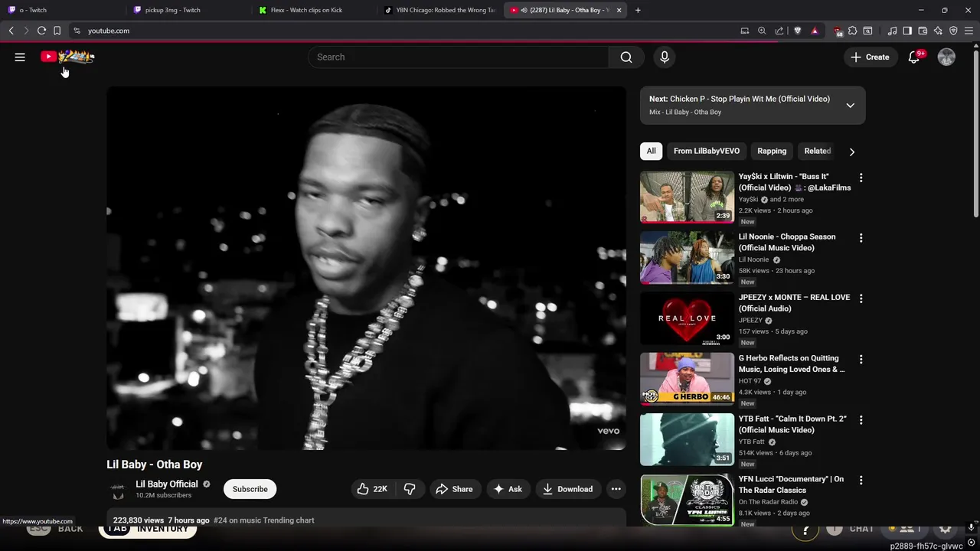Open G Herbo Hot 97 interview thumbnail
Viewport: 980px width, 551px height.
click(x=687, y=379)
